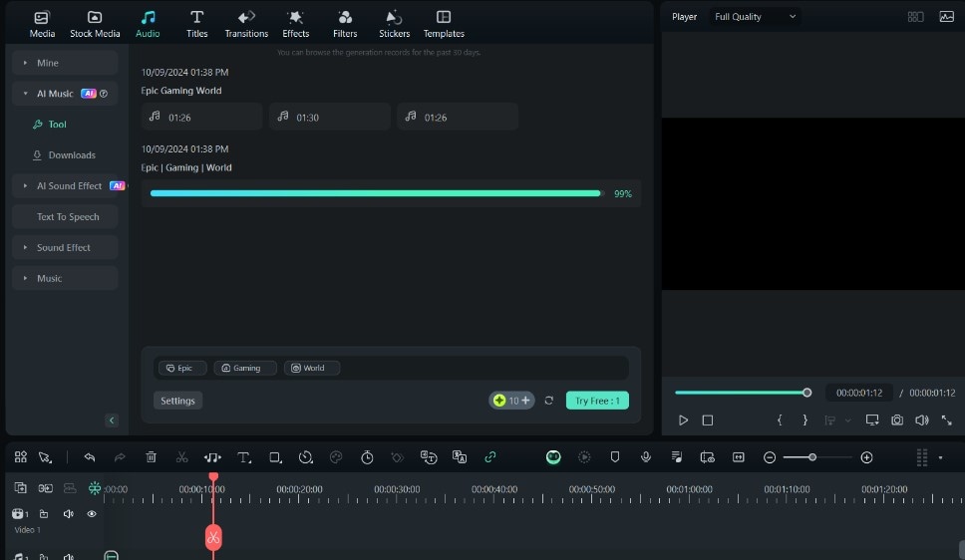
Task: Click the player volume icon
Action: (922, 420)
